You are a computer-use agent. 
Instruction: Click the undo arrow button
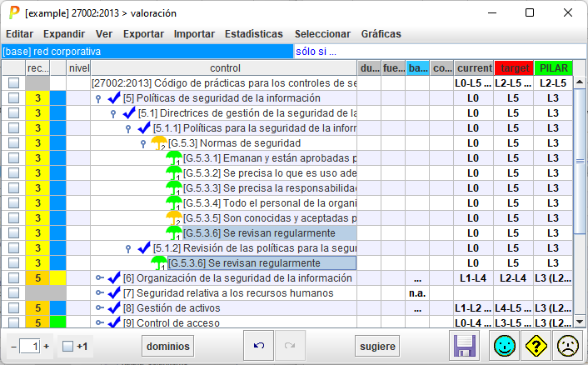pos(259,345)
